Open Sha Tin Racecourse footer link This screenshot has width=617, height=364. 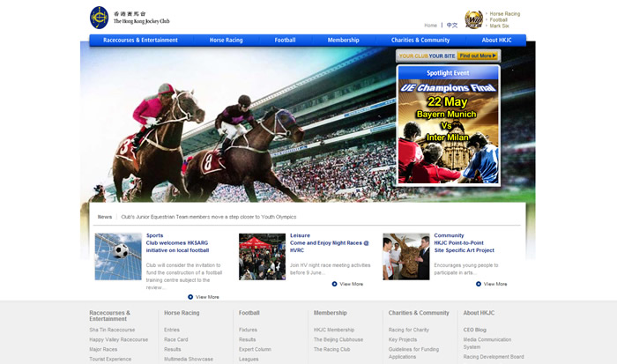coord(112,330)
